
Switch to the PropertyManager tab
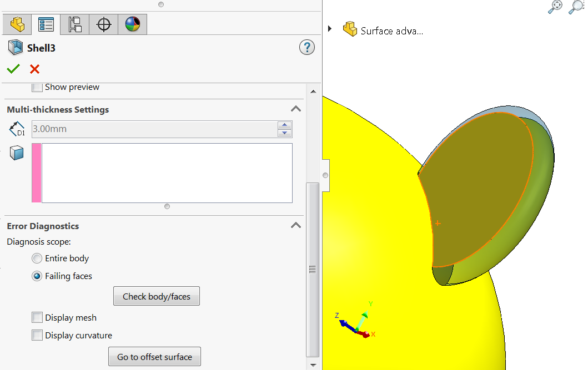[x=46, y=24]
